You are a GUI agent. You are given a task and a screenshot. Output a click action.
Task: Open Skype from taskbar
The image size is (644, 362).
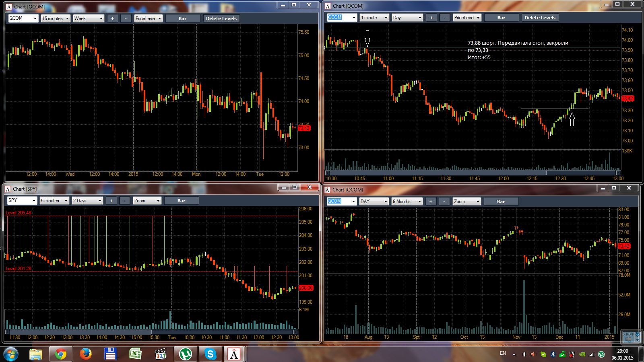click(x=210, y=354)
